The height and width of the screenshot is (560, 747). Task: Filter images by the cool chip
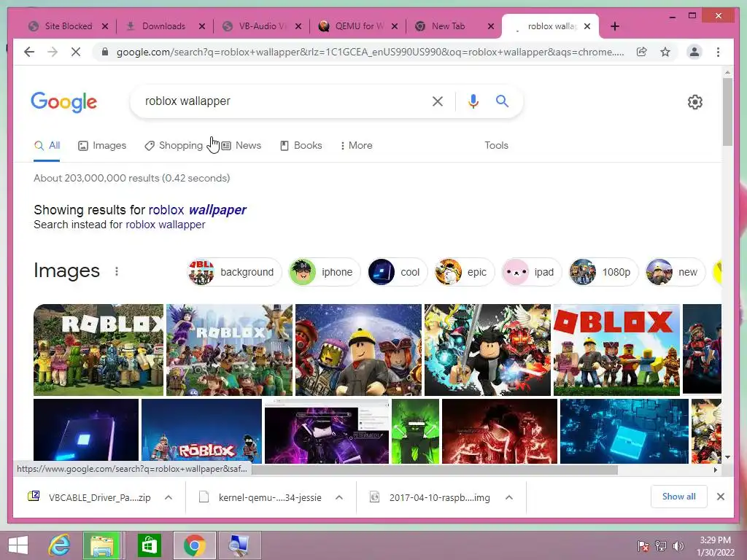[x=397, y=272]
